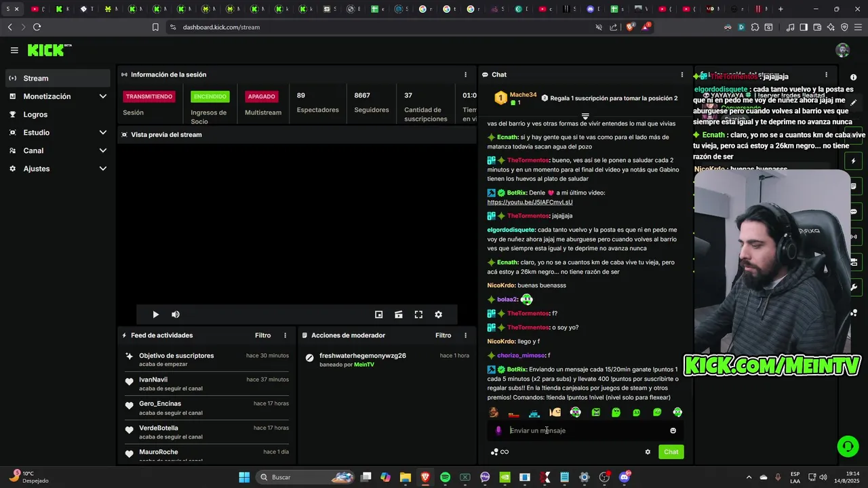Image resolution: width=868 pixels, height=488 pixels.
Task: Open Acciones de moderador Filtro dropdown
Action: (x=443, y=335)
